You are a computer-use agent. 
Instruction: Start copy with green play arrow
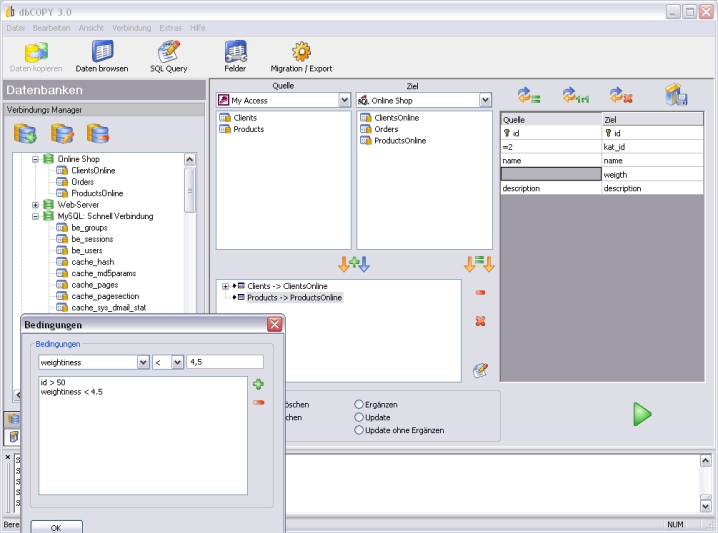tap(642, 414)
